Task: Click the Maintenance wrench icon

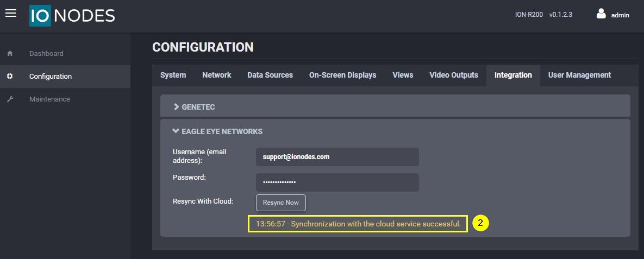Action: (x=10, y=99)
